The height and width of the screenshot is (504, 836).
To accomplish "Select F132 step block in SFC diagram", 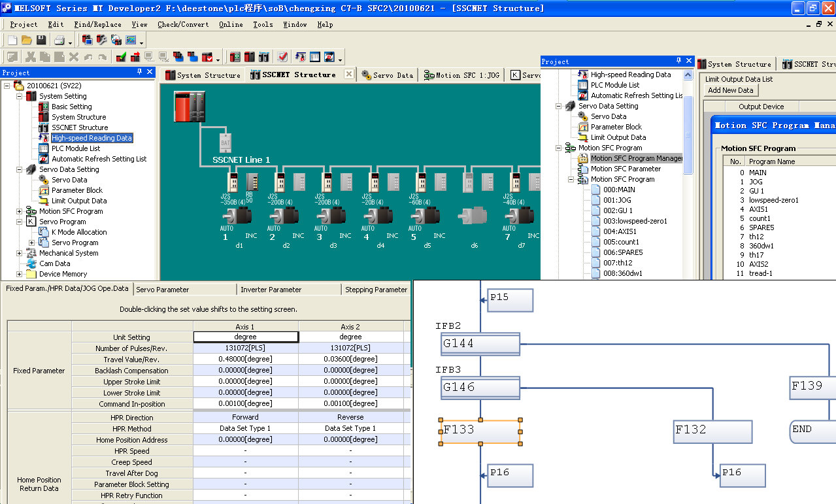I will coord(712,430).
